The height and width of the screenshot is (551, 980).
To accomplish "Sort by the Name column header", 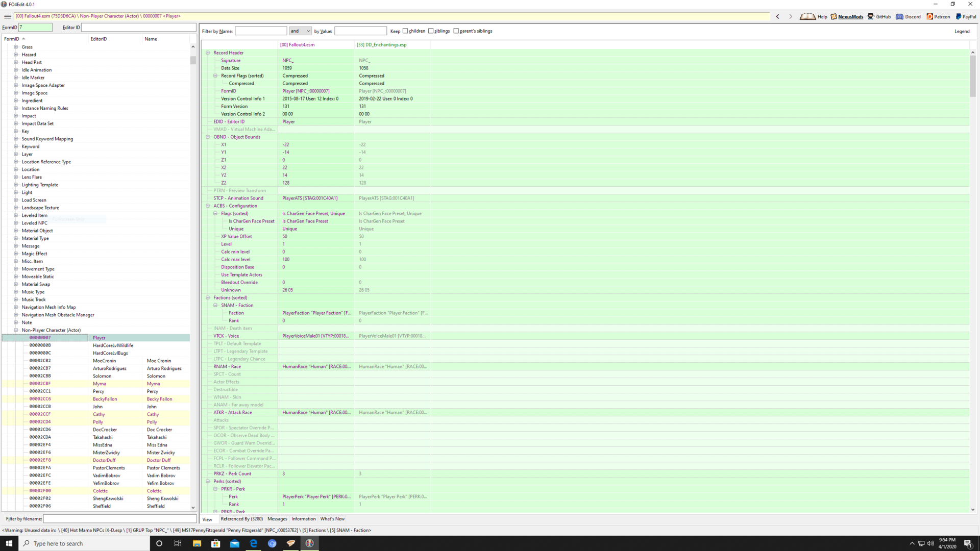I will coord(166,39).
